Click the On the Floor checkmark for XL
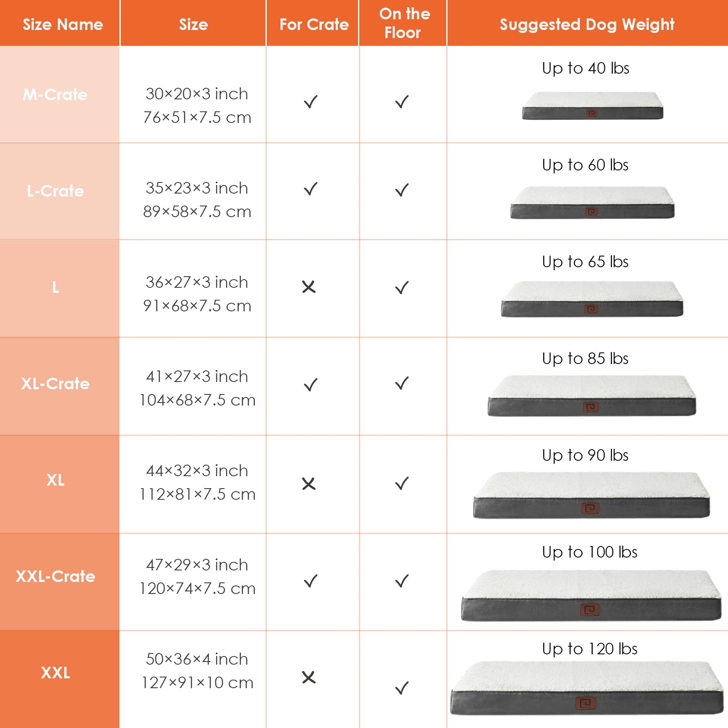 click(402, 483)
